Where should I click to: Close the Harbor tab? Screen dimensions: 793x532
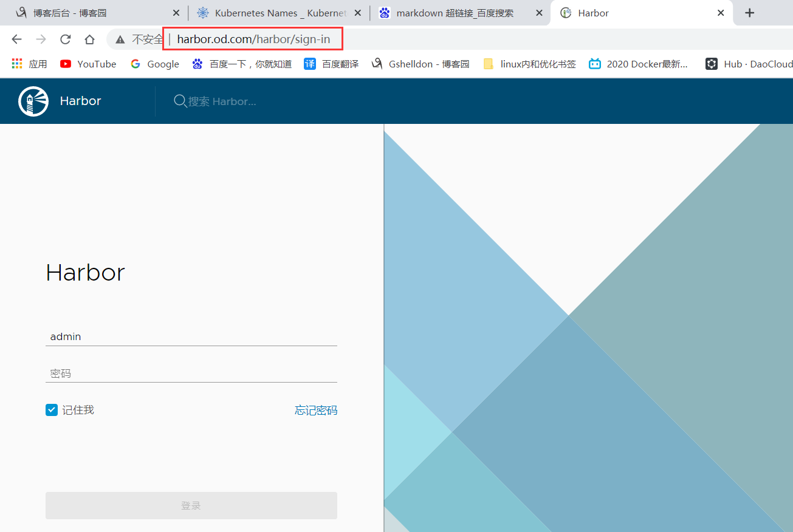click(x=721, y=13)
